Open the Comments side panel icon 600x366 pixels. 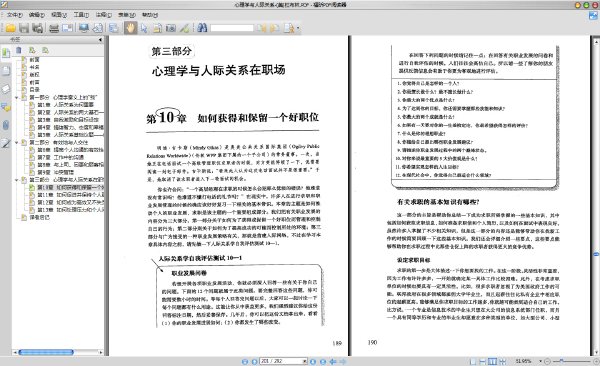[x=6, y=107]
